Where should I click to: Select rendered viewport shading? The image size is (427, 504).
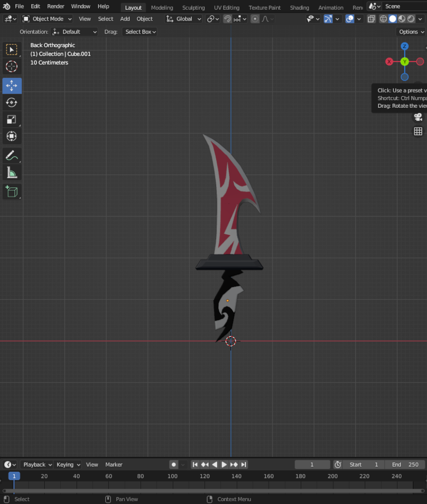coord(411,19)
